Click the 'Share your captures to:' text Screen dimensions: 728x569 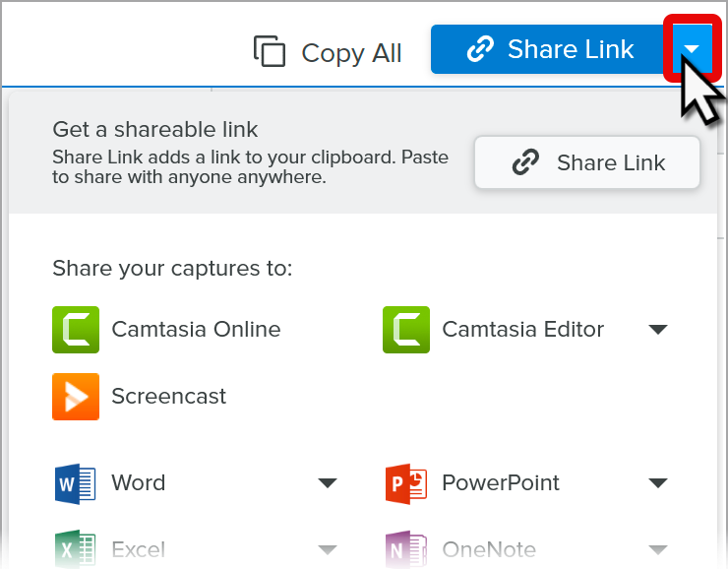[172, 268]
